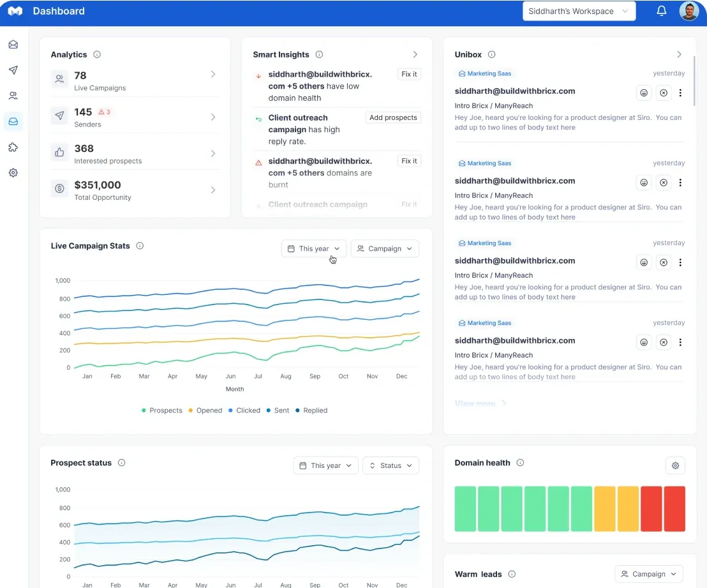
Task: Click emoji reaction icon on second Unibox email
Action: [x=644, y=183]
